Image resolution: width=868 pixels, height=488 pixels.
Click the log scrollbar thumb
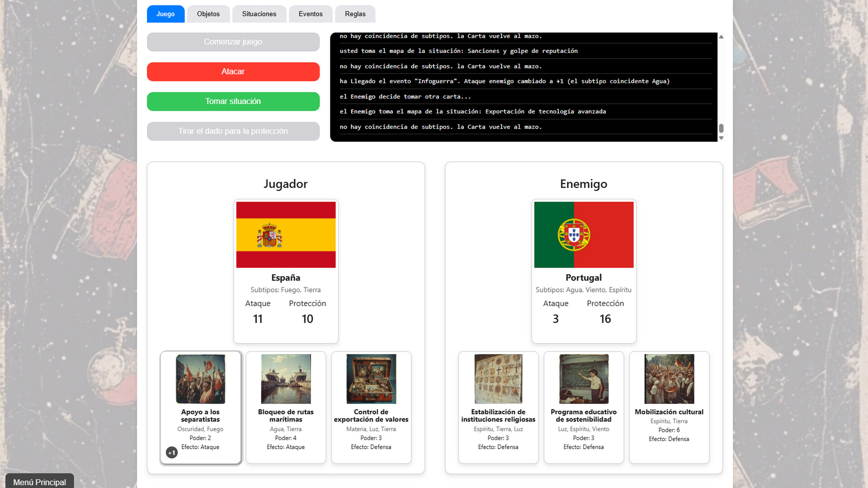coord(721,128)
